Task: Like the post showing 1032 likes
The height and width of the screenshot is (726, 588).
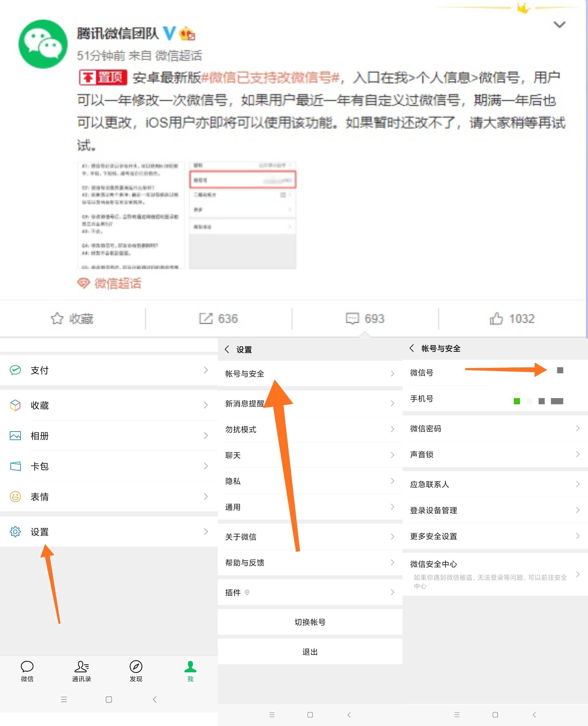Action: click(x=512, y=319)
